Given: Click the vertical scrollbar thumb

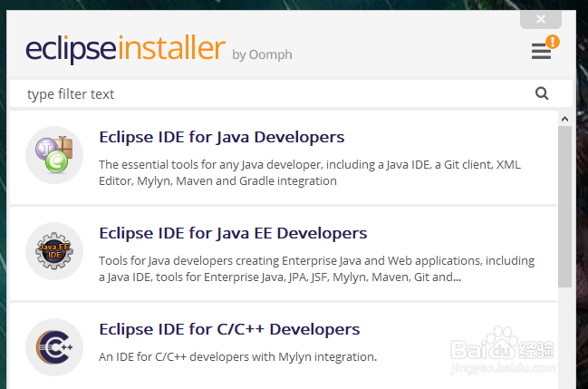Looking at the screenshot, I should click(x=564, y=207).
